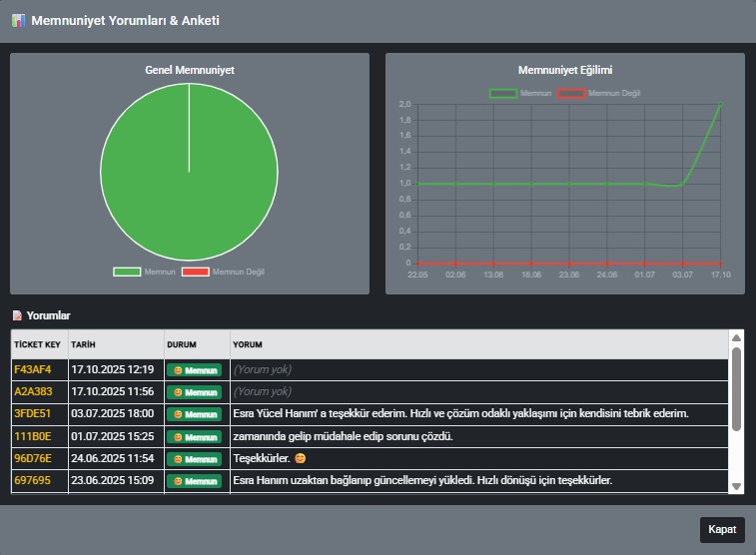Click the Memnun badge in row A2A383
Screen dimensions: 756x555
click(x=194, y=392)
